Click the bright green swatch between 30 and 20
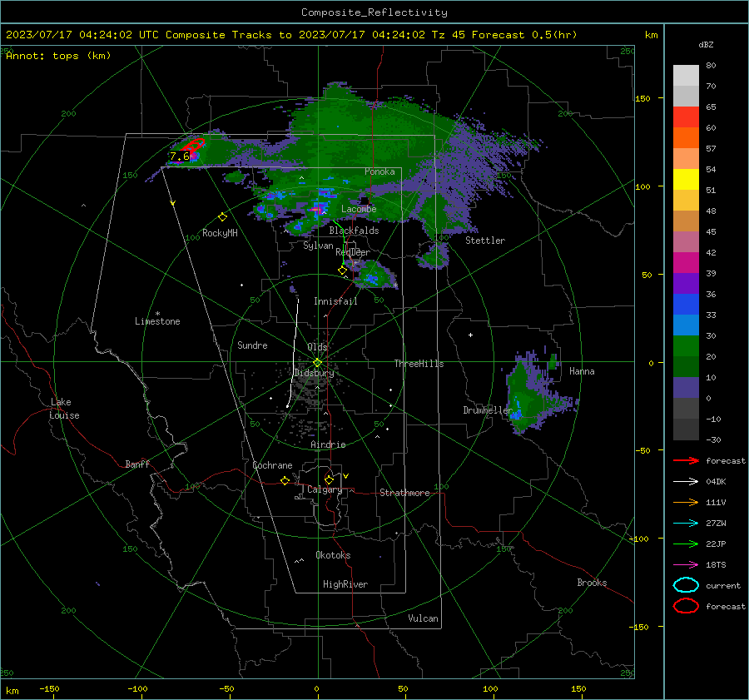This screenshot has height=700, width=749. (686, 346)
